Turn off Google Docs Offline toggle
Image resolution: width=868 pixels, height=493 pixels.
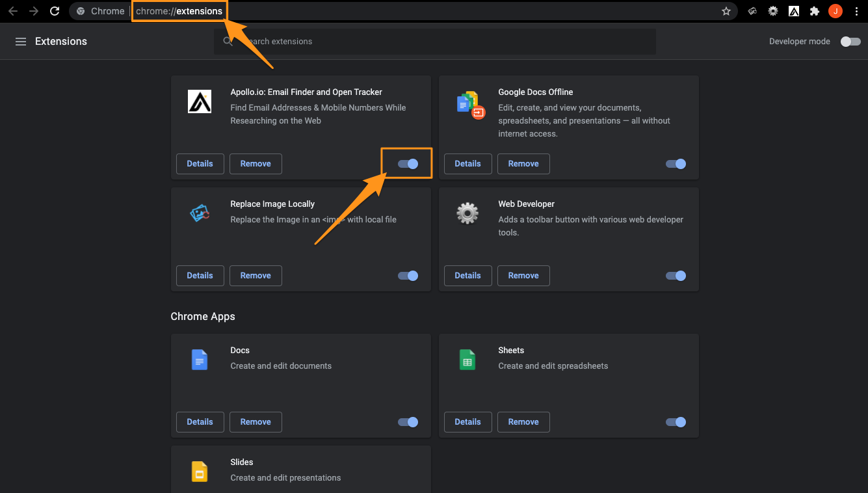pos(676,164)
